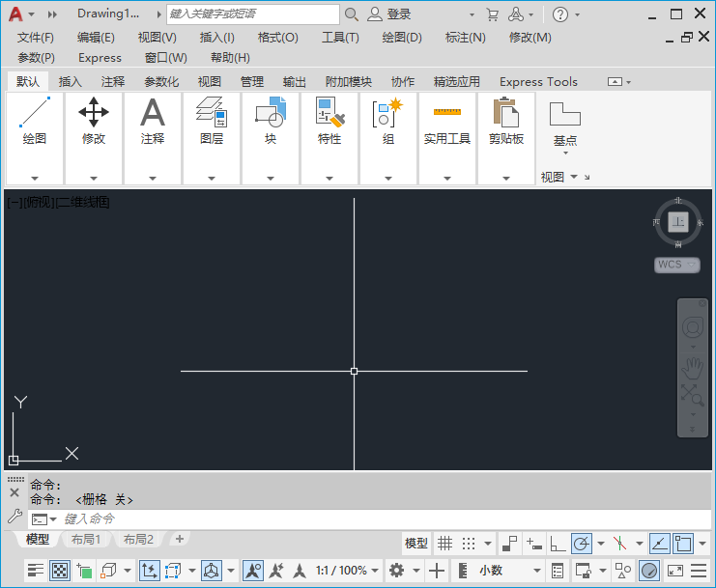Open the Clipboard (剪贴板) panel icon
The image size is (716, 588).
[506, 112]
